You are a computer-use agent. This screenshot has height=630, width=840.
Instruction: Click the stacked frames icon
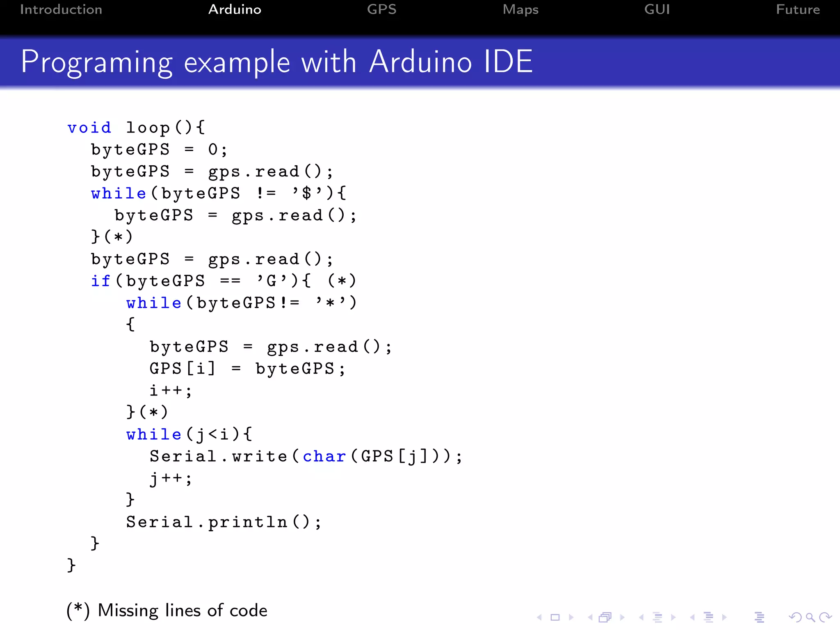(605, 617)
